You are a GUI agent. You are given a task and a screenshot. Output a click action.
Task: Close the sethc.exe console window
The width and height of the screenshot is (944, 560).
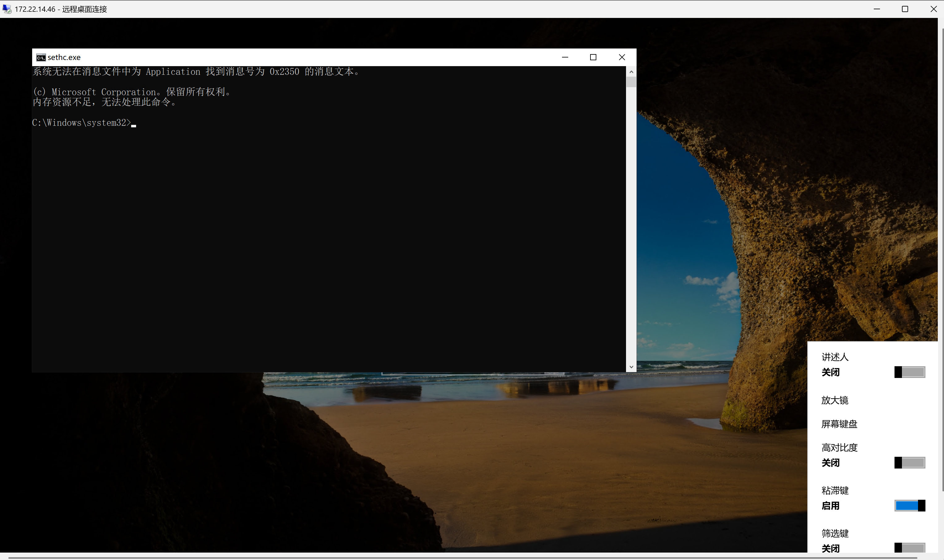pos(622,57)
